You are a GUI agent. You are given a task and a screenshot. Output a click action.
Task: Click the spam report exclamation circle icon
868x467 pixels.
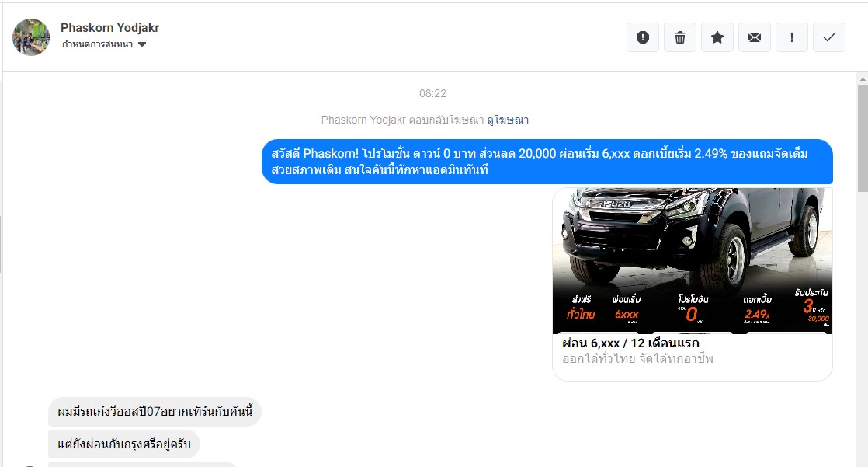click(642, 37)
